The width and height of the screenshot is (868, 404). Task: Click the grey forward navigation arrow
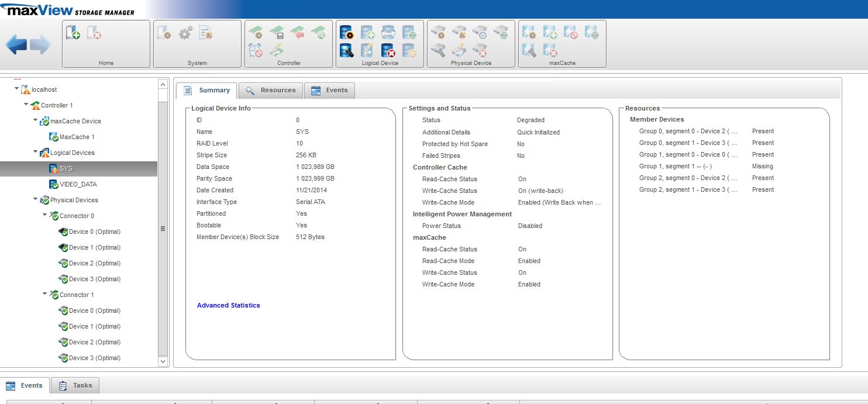[40, 44]
